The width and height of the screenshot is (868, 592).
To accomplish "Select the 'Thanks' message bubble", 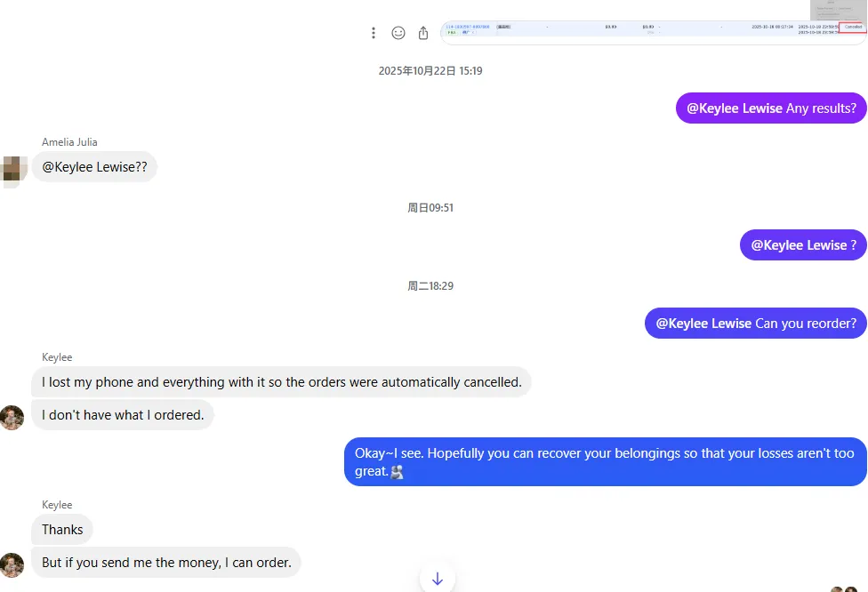I will pos(62,530).
